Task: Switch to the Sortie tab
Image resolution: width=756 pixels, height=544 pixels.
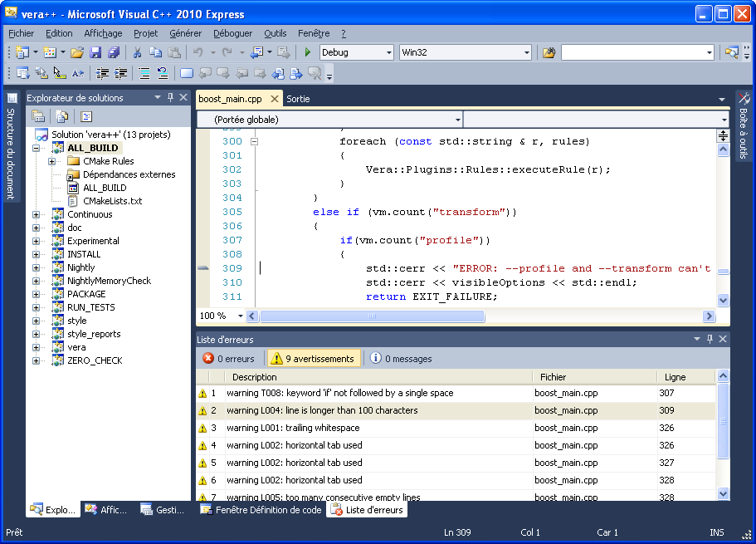Action: 298,98
